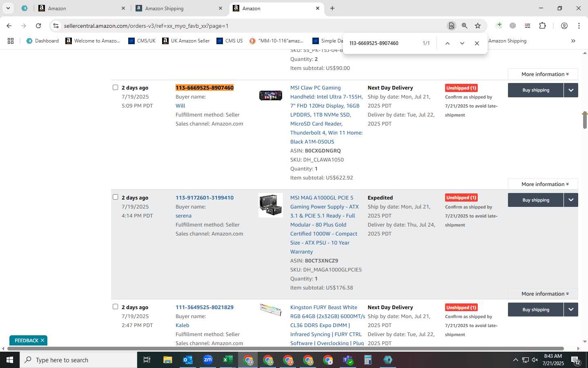
Task: Close the FEEDBACK widget
Action: click(42, 341)
